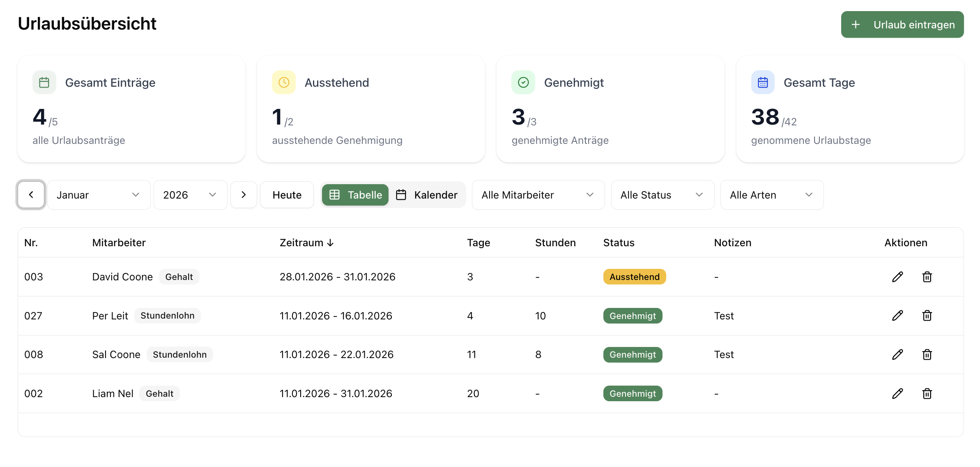This screenshot has width=980, height=467.
Task: Click Urlaub eintragen button
Action: (902, 25)
